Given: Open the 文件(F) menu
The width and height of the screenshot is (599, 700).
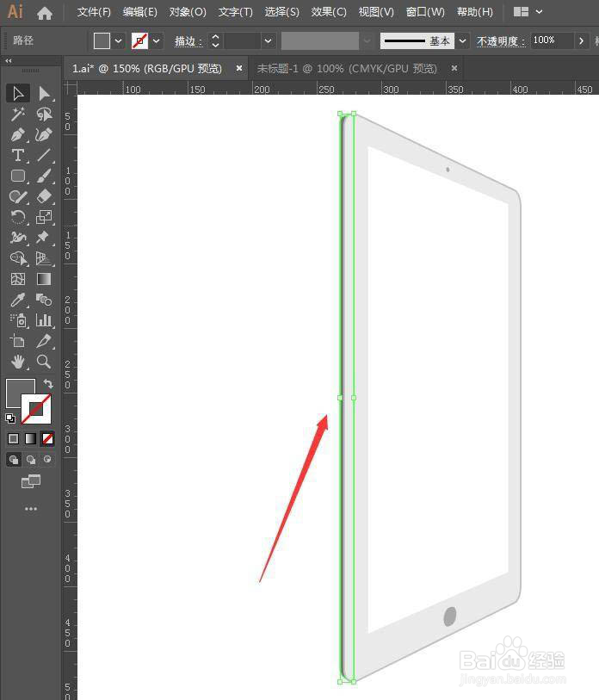Looking at the screenshot, I should pyautogui.click(x=94, y=12).
